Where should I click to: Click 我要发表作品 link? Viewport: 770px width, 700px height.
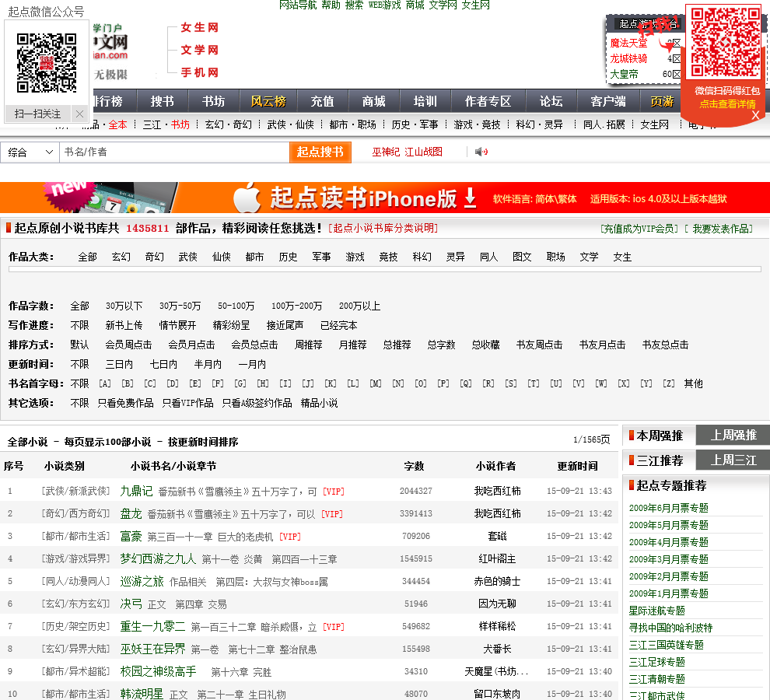tap(721, 229)
